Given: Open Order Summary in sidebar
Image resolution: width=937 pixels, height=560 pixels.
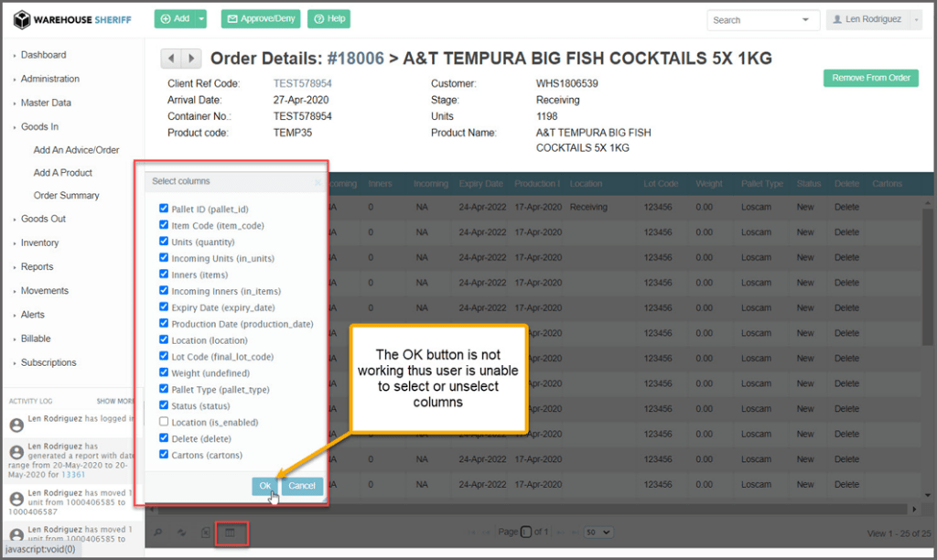Looking at the screenshot, I should tap(66, 196).
